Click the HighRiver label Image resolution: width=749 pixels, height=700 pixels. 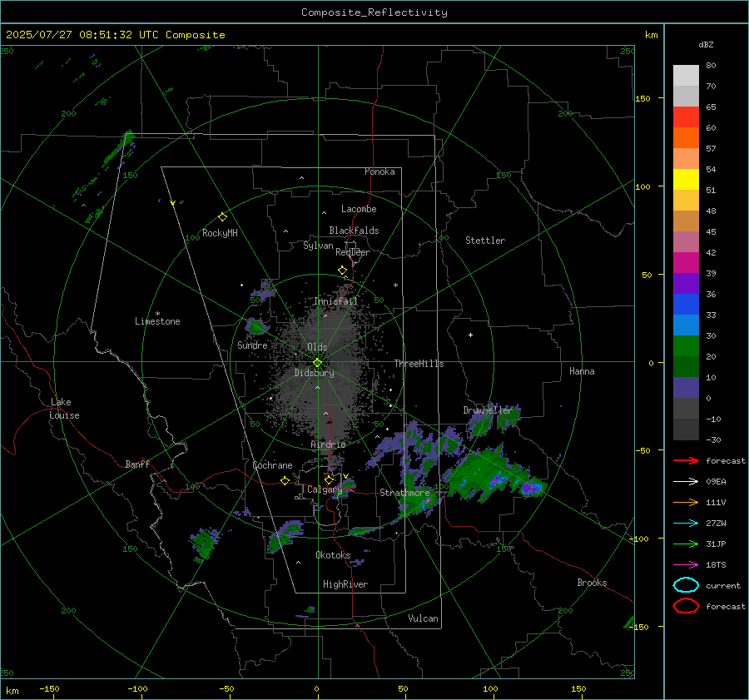(345, 584)
